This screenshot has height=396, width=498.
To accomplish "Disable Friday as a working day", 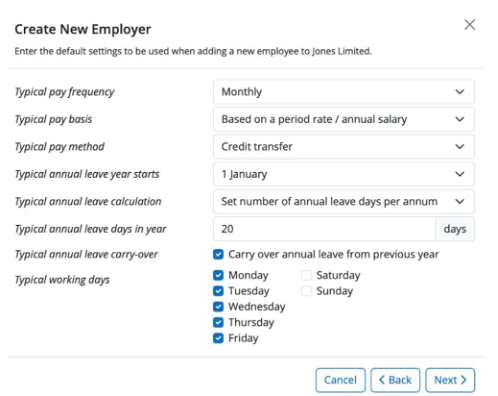I will click(x=218, y=338).
